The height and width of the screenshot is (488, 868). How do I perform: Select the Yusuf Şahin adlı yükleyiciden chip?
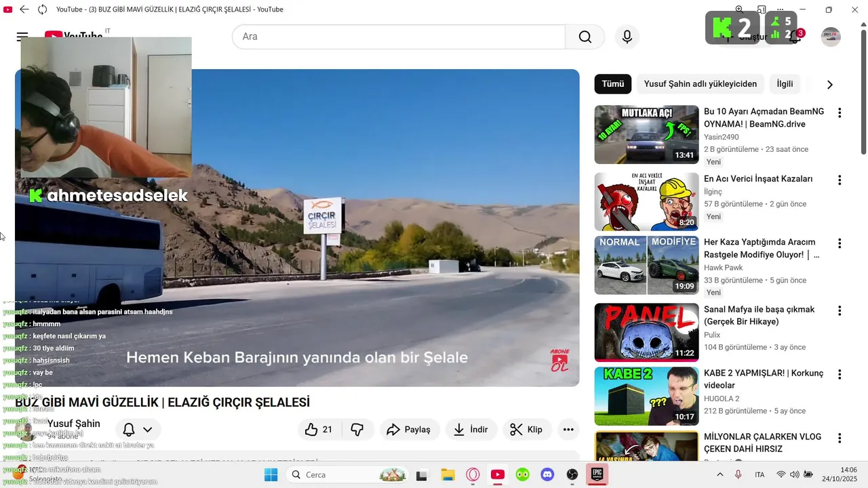pos(701,84)
